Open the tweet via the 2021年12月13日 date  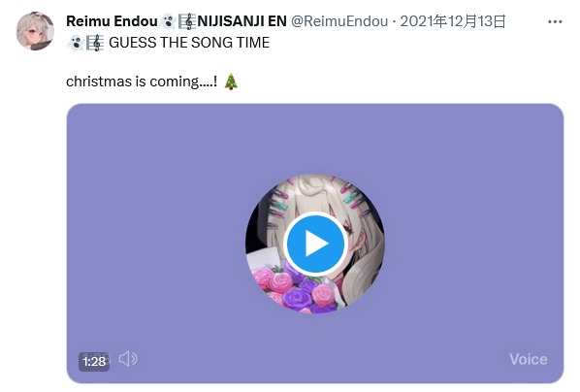pos(453,21)
